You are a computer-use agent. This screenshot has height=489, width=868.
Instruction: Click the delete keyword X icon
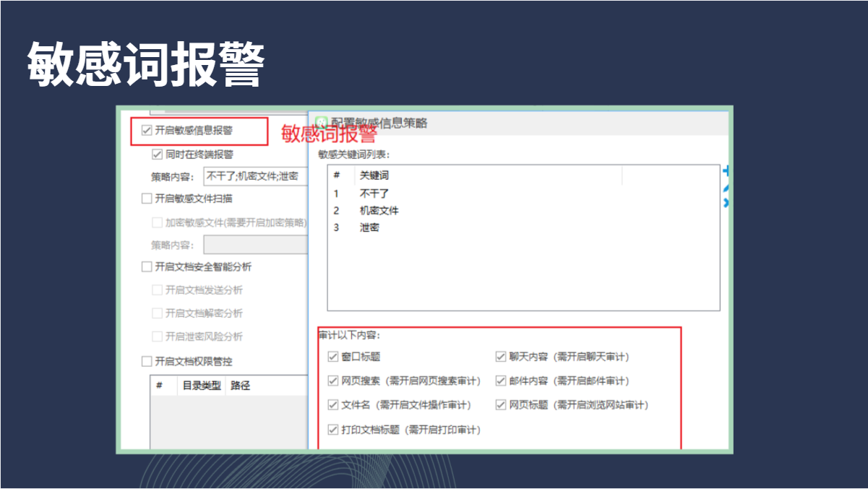(x=726, y=204)
